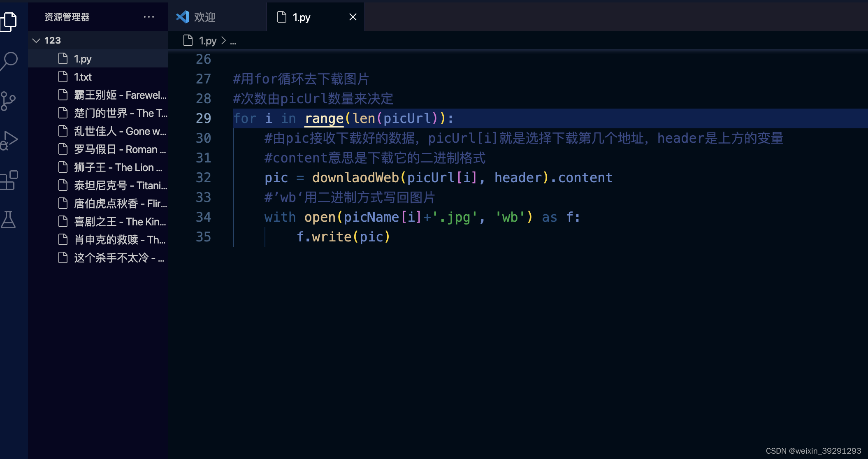Click .content on line 32
This screenshot has height=459, width=868.
coord(581,178)
